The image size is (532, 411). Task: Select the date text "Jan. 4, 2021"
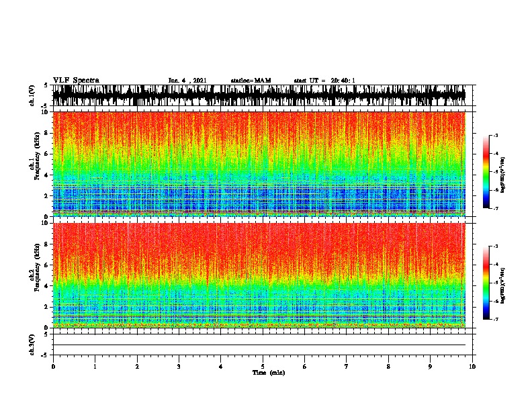point(187,81)
